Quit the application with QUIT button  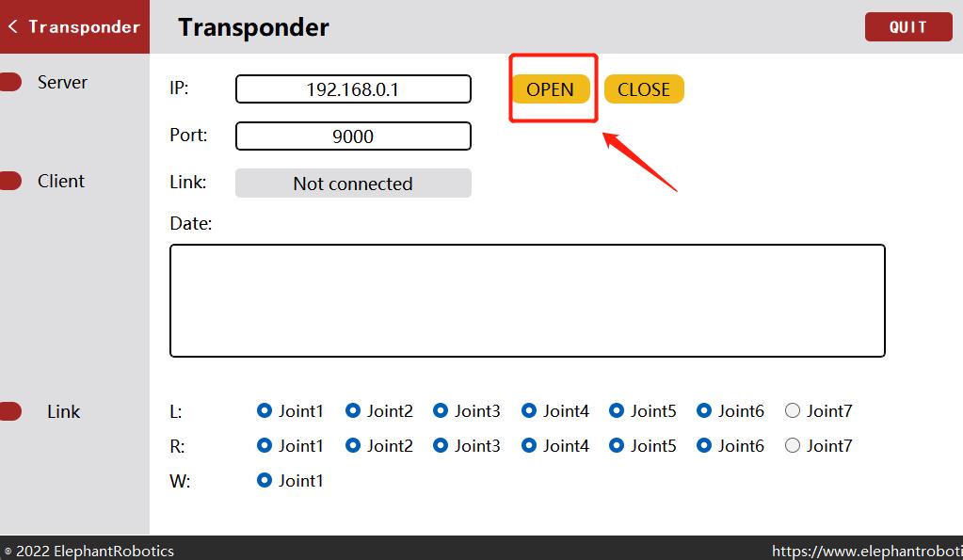pyautogui.click(x=907, y=27)
